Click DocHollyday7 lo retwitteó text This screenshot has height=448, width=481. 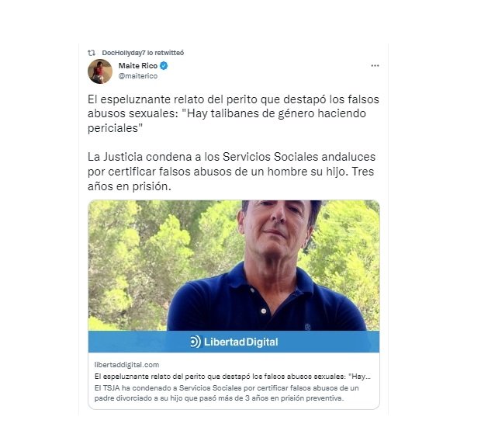tap(143, 53)
